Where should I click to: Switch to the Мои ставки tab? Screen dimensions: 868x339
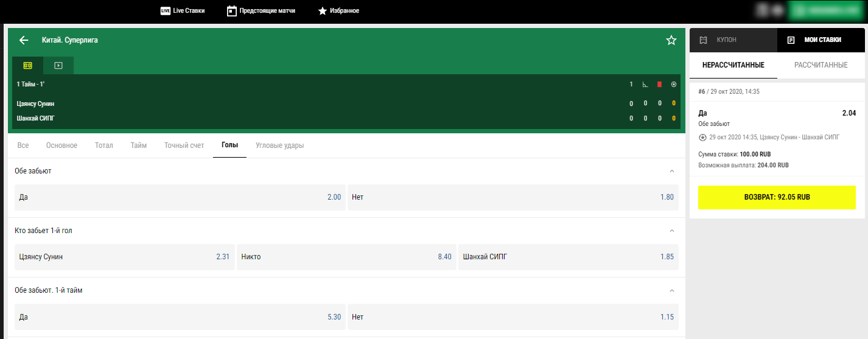click(821, 40)
